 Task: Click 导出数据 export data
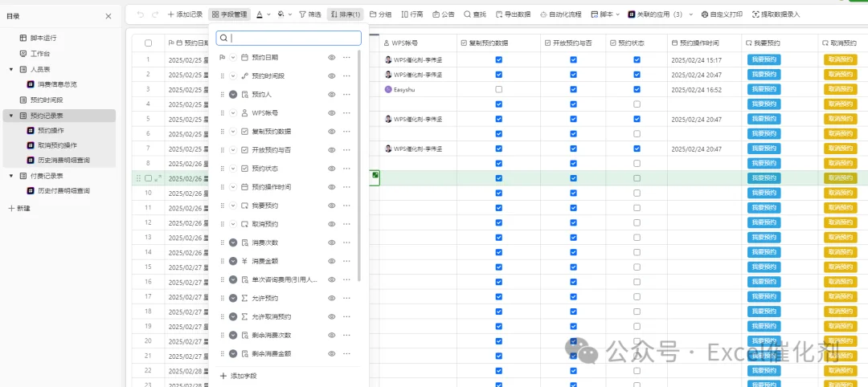coord(513,14)
